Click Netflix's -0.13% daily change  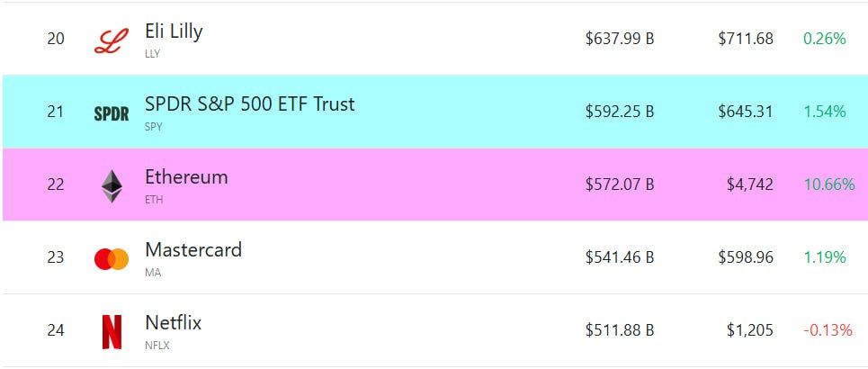[828, 331]
